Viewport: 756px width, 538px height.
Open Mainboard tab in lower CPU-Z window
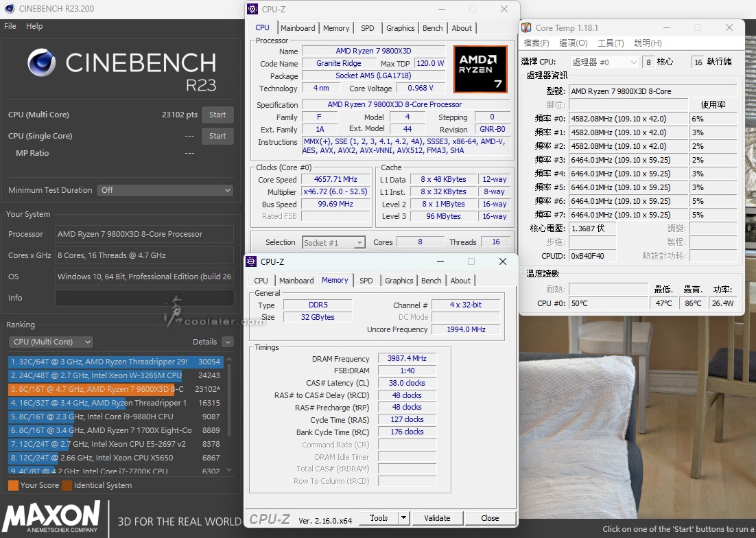click(x=296, y=281)
